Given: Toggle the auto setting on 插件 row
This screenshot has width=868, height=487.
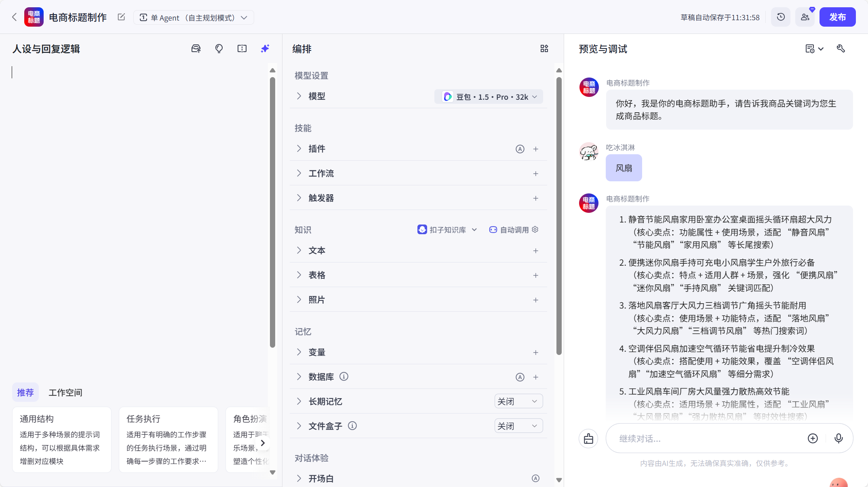Looking at the screenshot, I should tap(520, 149).
